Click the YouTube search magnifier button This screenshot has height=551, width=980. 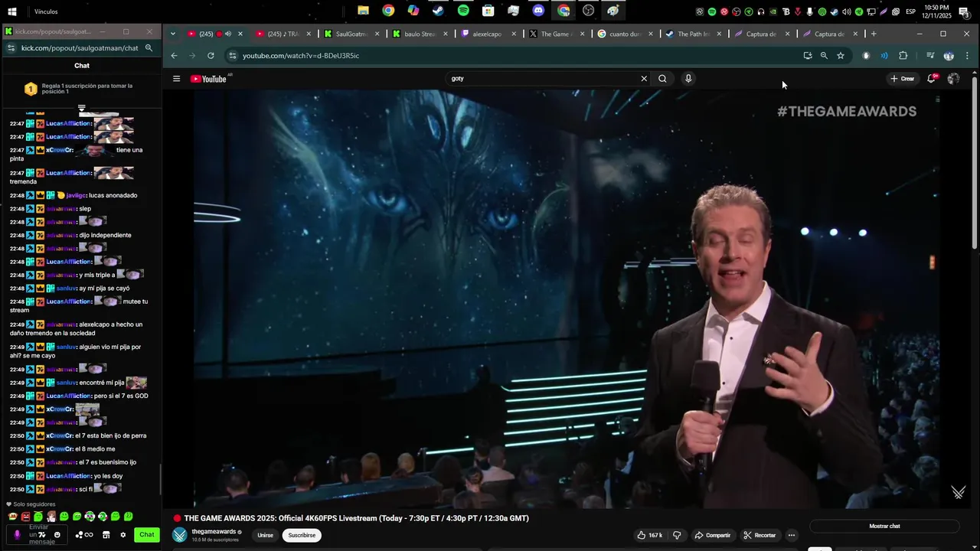(662, 78)
